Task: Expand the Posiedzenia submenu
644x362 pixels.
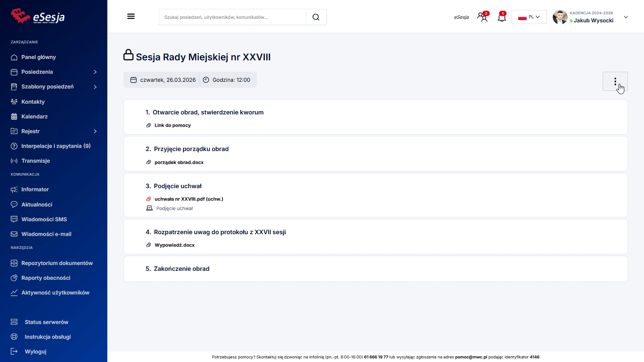Action: (x=95, y=72)
